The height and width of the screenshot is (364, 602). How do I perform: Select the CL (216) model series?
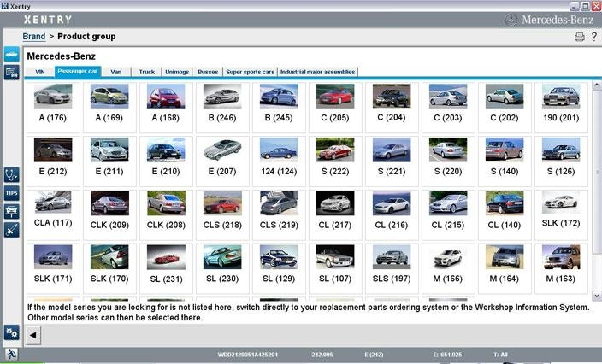pyautogui.click(x=392, y=214)
